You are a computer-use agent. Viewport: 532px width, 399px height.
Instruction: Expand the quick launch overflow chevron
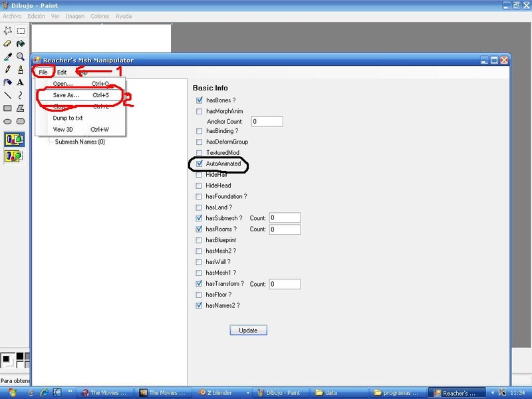coord(70,391)
